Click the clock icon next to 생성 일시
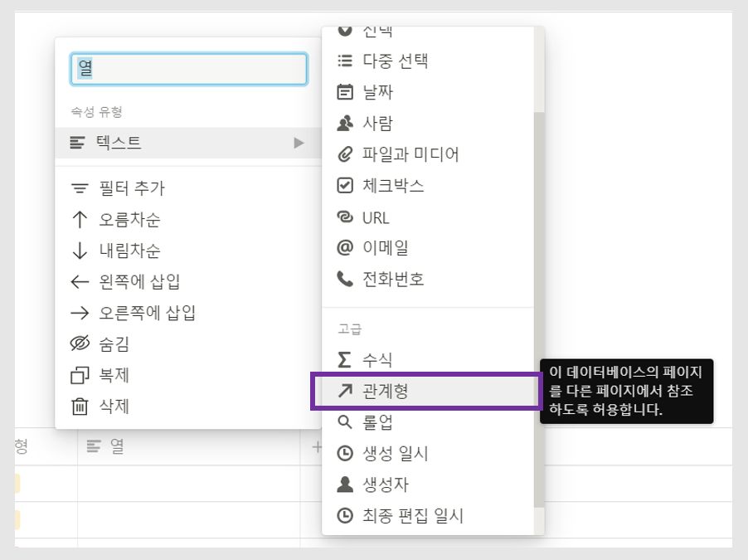 coord(345,453)
